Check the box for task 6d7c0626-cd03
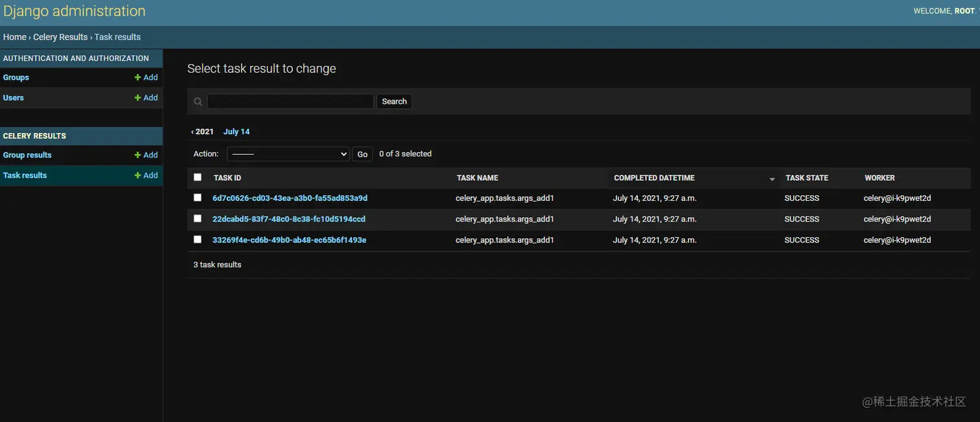The height and width of the screenshot is (422, 980). pyautogui.click(x=198, y=198)
